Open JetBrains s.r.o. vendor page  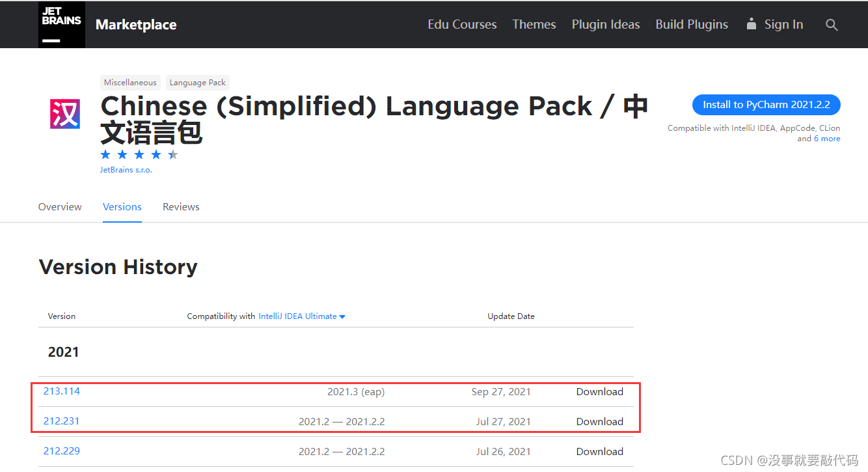[126, 170]
